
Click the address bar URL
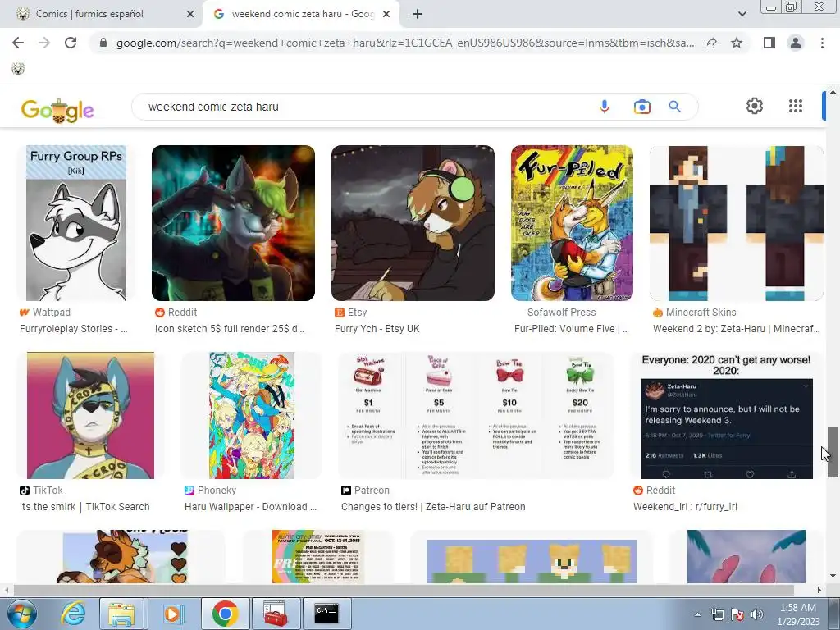click(x=405, y=43)
